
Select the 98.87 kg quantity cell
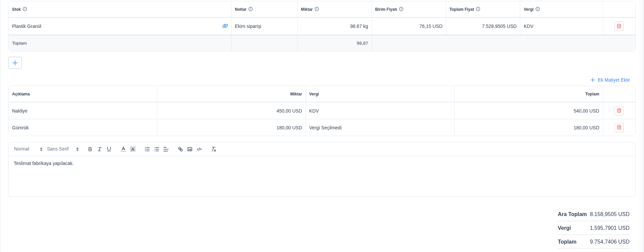pyautogui.click(x=334, y=26)
